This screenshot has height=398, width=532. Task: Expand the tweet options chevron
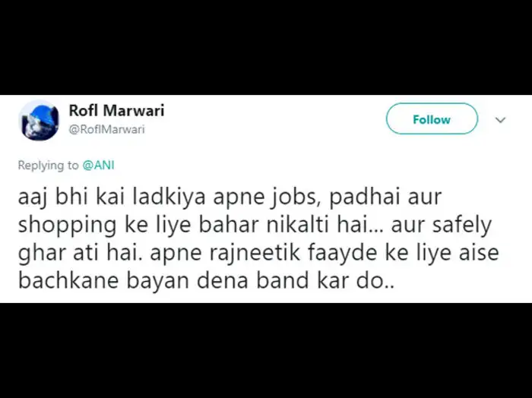[501, 120]
